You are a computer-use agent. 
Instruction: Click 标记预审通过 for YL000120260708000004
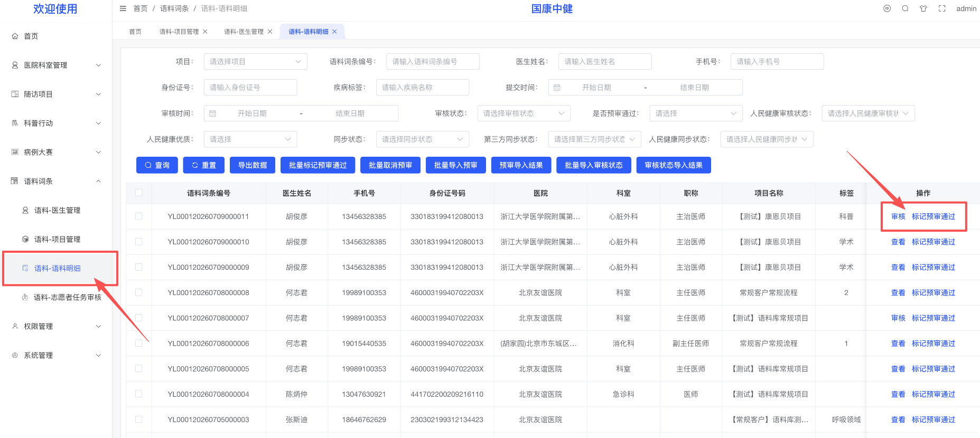tap(934, 394)
